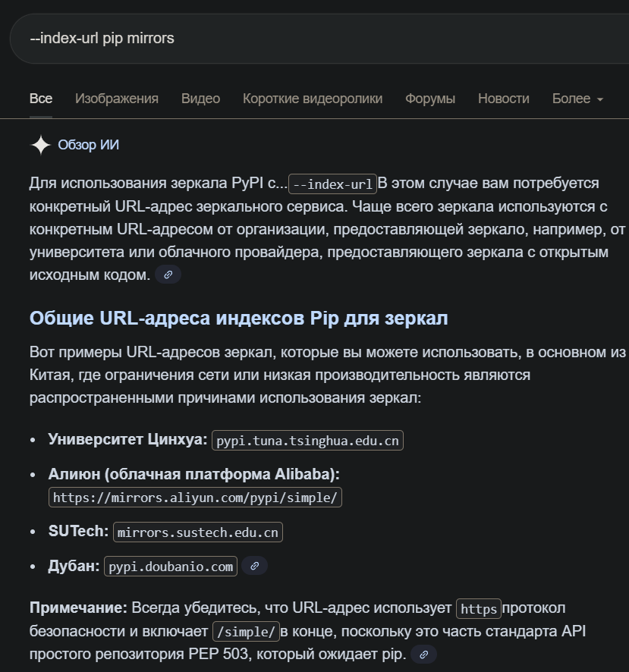Switch to the "Изображения" tab
The width and height of the screenshot is (629, 672).
pos(117,99)
